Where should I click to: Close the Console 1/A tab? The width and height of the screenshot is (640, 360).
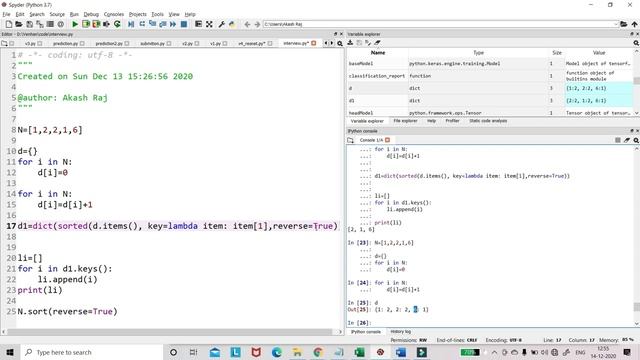[x=387, y=140]
